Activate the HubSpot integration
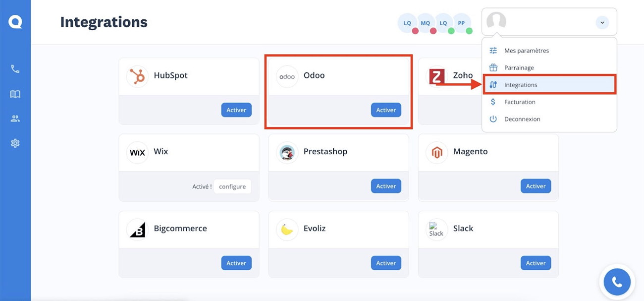 (236, 110)
